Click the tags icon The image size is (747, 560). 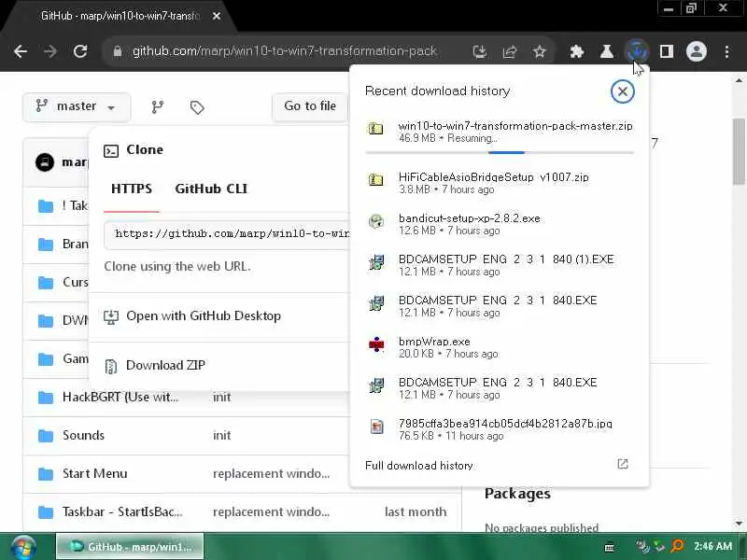coord(197,107)
